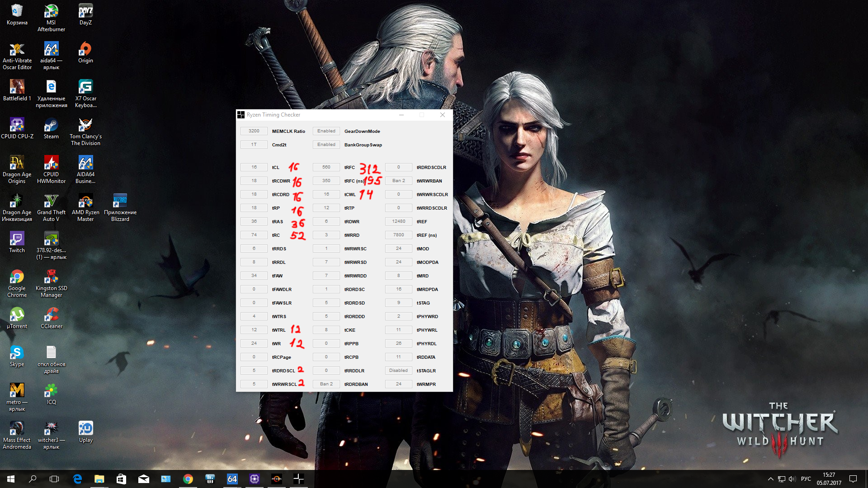The height and width of the screenshot is (488, 868).
Task: Open the MSI Afterburner desktop icon
Action: [51, 12]
